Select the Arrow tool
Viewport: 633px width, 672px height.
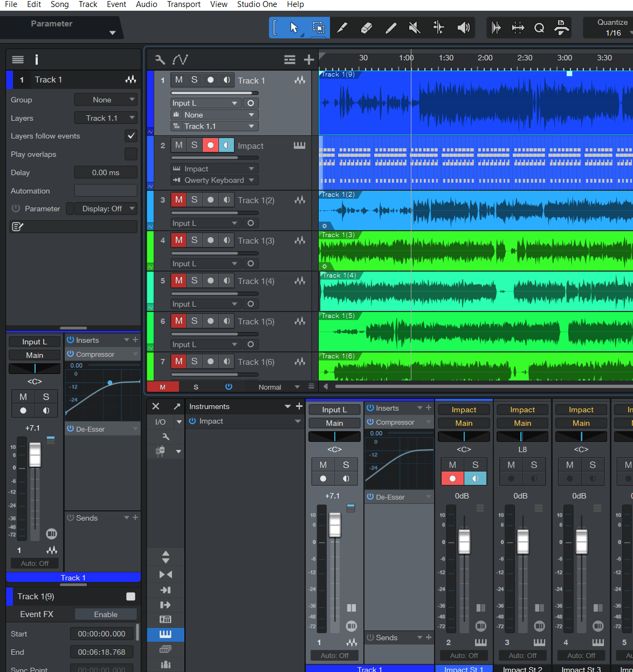294,27
